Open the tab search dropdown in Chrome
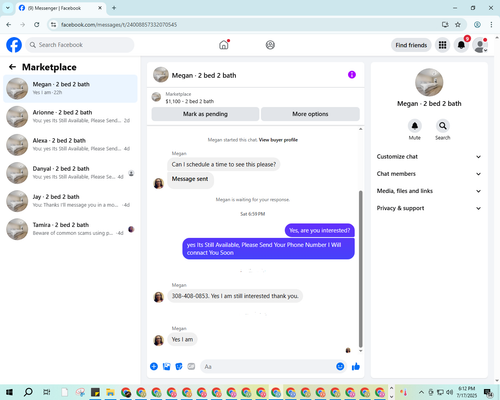The image size is (500, 400). point(7,8)
